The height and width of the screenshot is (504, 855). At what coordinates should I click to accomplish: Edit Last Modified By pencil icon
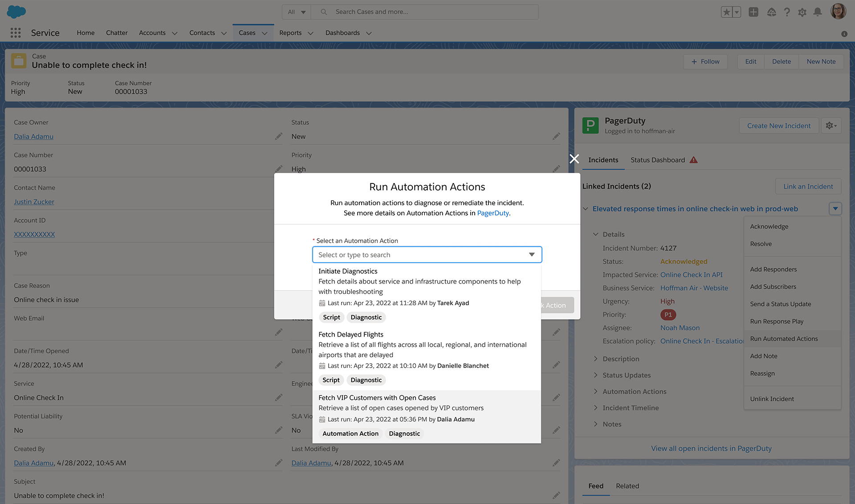click(556, 463)
